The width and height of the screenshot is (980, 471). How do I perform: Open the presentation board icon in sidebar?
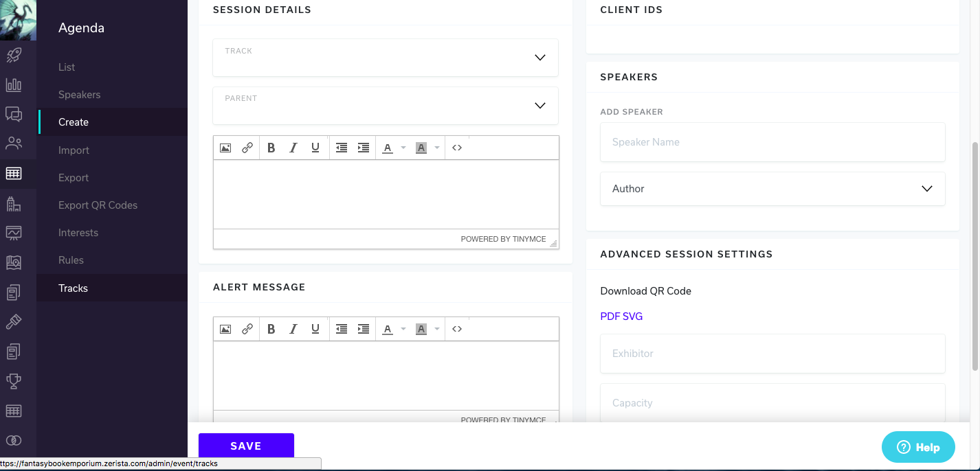(14, 233)
